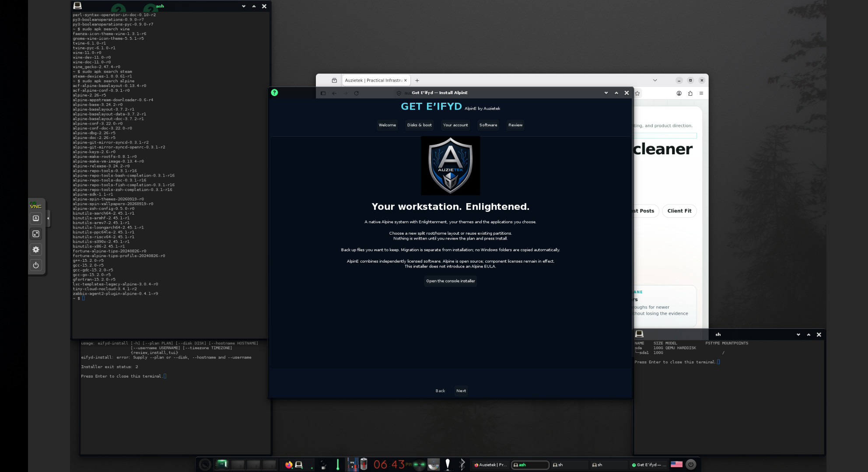Open the VNC extra keys panel icon
The width and height of the screenshot is (868, 472).
tap(36, 218)
